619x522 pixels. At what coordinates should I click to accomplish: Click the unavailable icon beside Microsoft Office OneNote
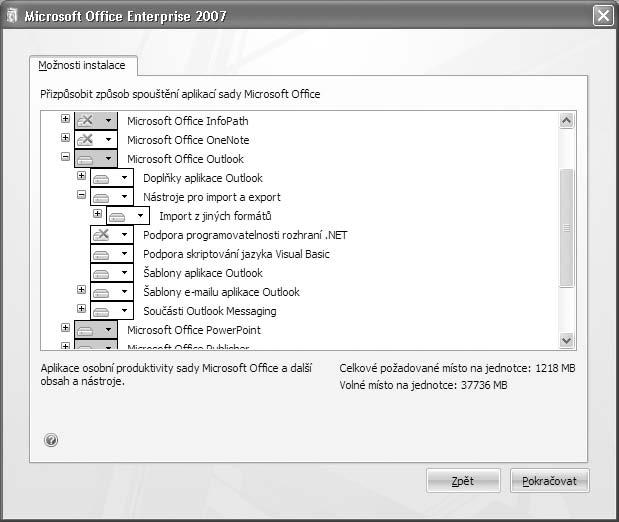click(x=85, y=139)
